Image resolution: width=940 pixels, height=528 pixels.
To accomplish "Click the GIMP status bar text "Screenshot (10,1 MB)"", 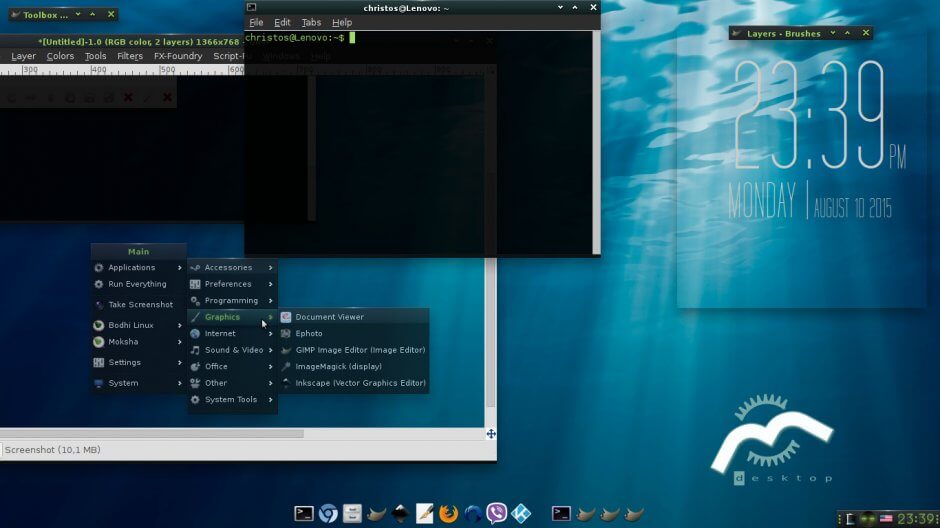I will point(53,450).
